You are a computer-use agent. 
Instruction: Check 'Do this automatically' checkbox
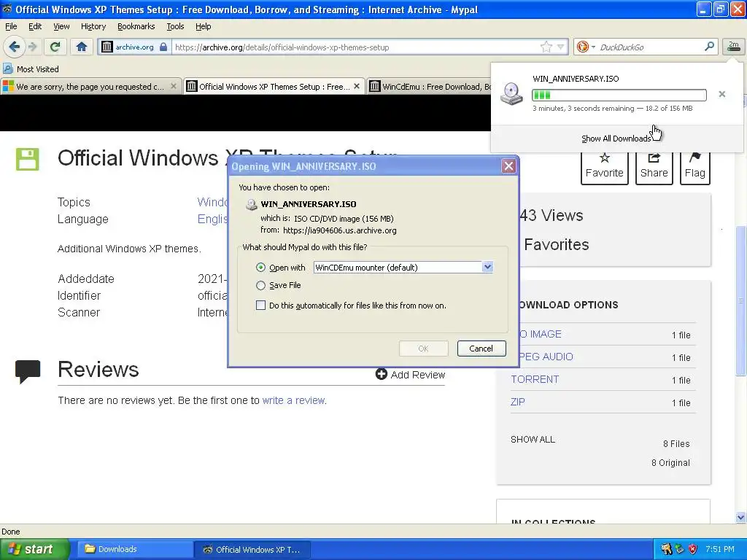coord(260,306)
